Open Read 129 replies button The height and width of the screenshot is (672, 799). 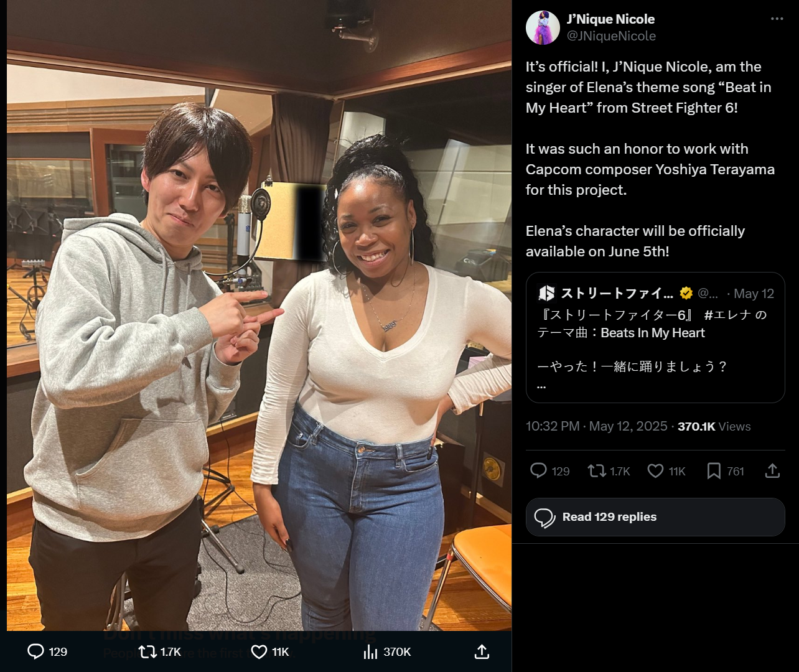point(655,517)
